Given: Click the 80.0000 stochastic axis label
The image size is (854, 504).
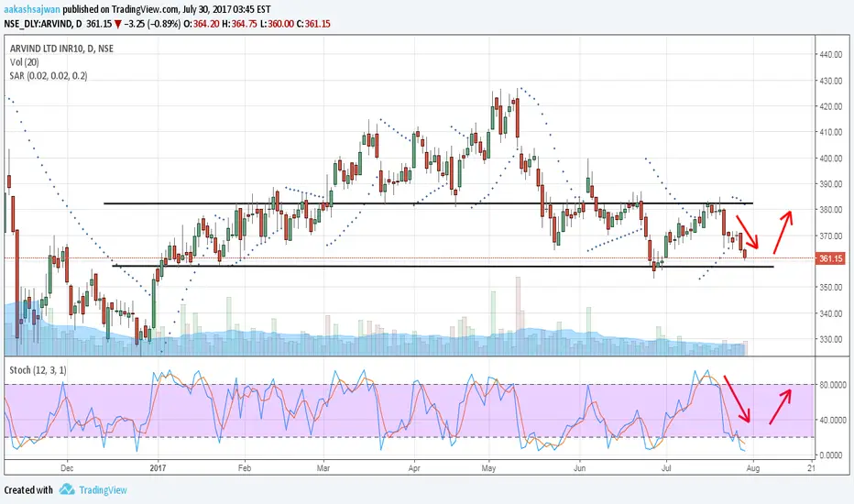Looking at the screenshot, I should coord(833,385).
